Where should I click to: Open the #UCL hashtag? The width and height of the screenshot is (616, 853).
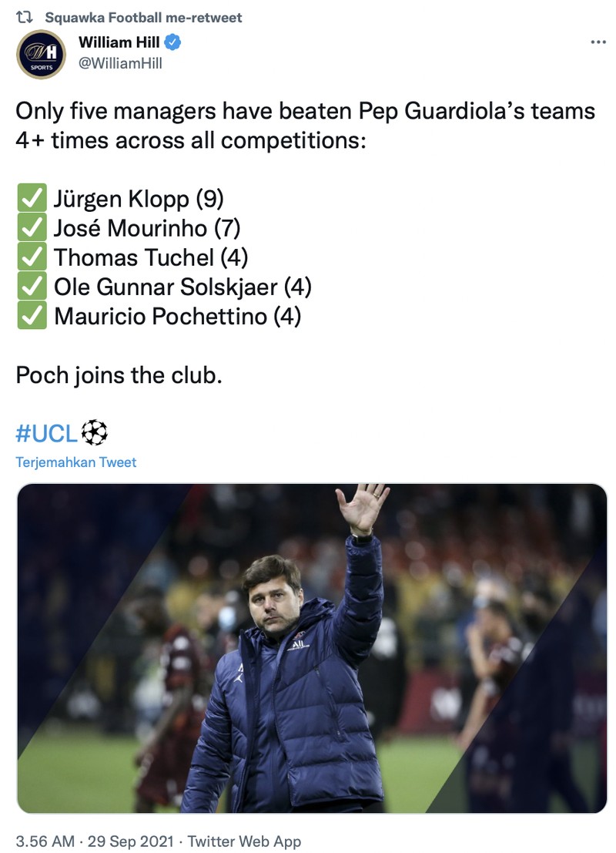(x=42, y=434)
